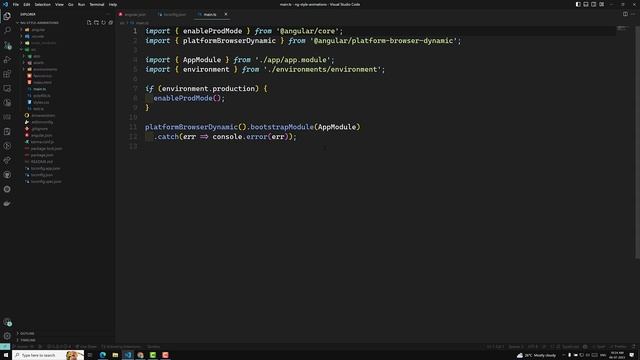Expand the assets folder in the tree
The height and width of the screenshot is (360, 640).
(x=38, y=62)
